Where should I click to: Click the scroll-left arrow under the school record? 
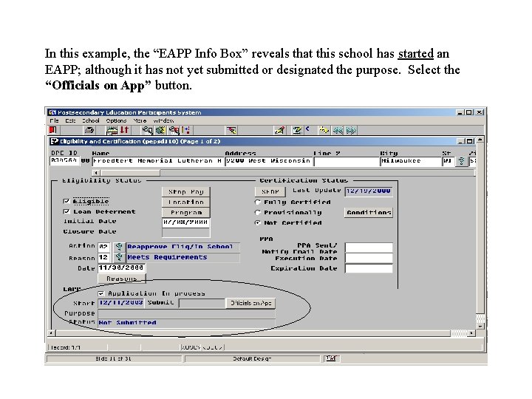click(x=96, y=173)
